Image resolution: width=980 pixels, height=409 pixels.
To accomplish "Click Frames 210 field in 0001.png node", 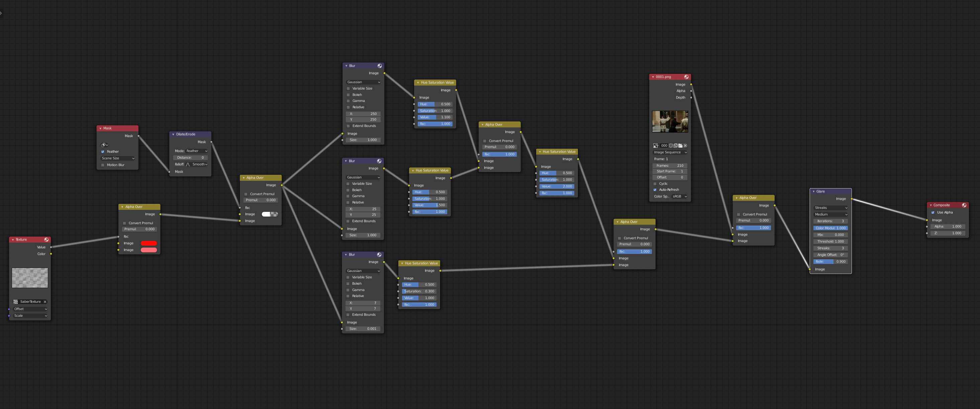I will click(670, 166).
